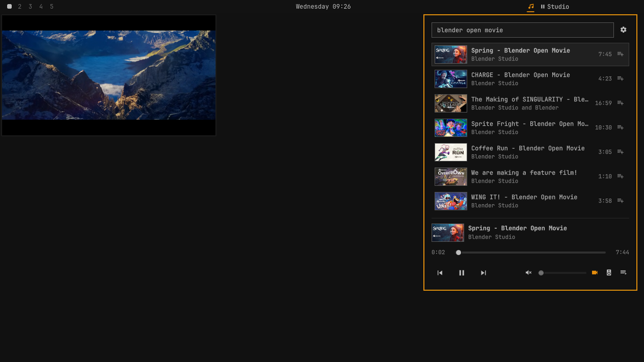Play CHARGE - Blender Open Movie result
The image size is (644, 362).
pos(530,79)
